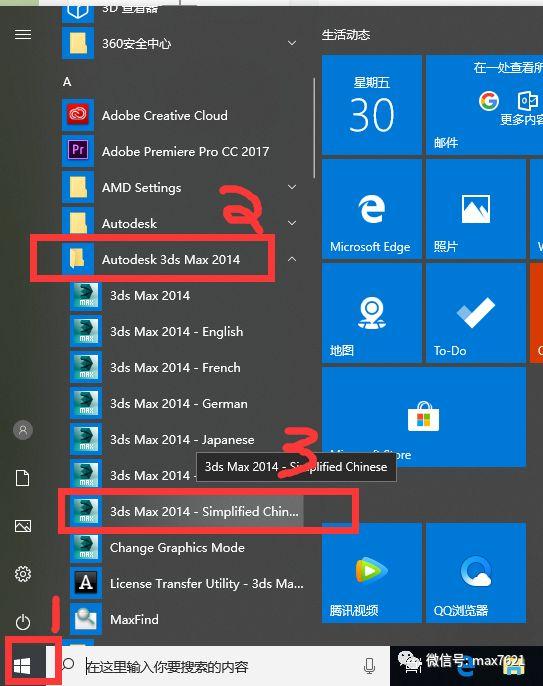
Task: Click the microphone icon in search box
Action: tap(369, 665)
